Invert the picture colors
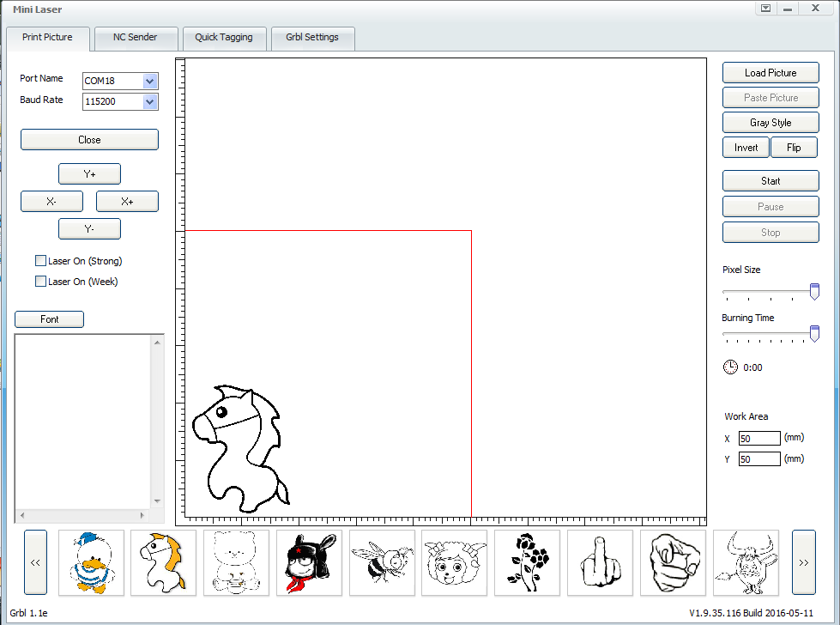This screenshot has width=840, height=625. pyautogui.click(x=746, y=148)
